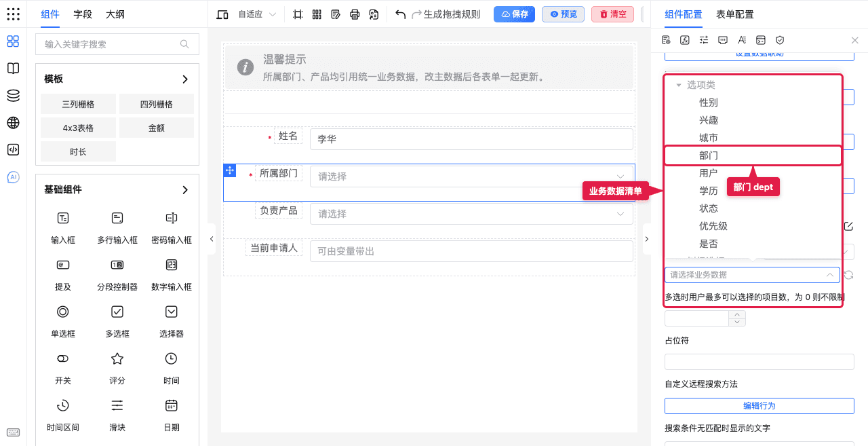Screen dimensions: 868x446
Task: Click 生成拖拽规则 in the toolbar
Action: click(452, 14)
